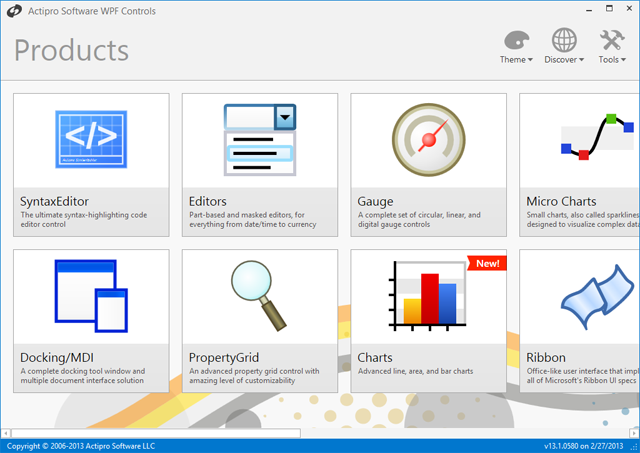Expand the Tools dropdown arrow
Screen dimensions: 640x453
623,60
